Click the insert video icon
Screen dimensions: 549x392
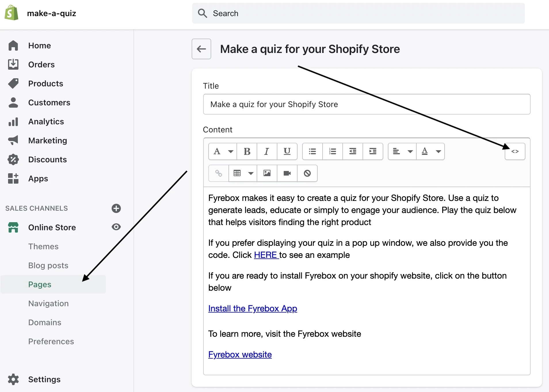[287, 173]
